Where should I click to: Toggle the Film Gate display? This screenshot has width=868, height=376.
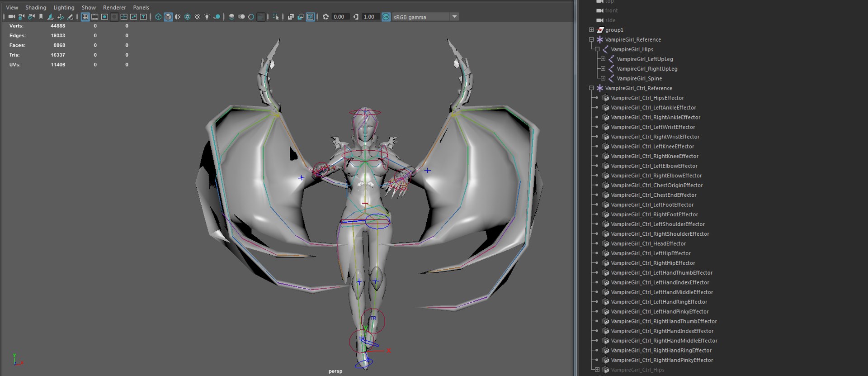pos(95,17)
